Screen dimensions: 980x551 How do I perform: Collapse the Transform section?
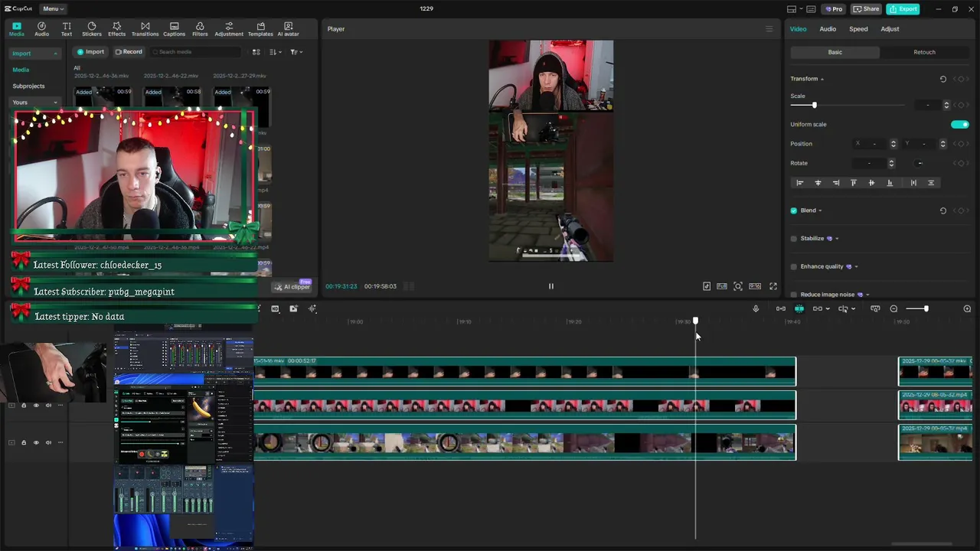pos(822,80)
